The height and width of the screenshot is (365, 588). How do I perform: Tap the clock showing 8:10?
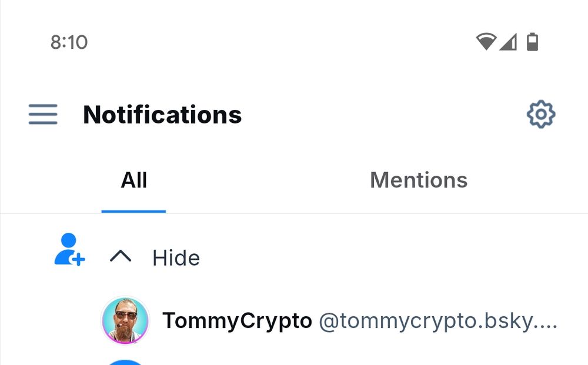point(69,42)
